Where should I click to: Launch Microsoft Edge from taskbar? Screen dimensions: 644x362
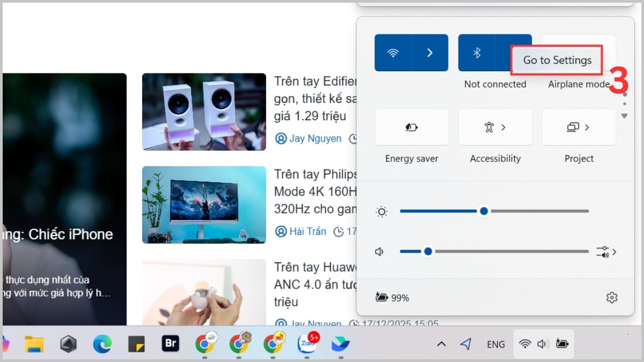point(102,344)
